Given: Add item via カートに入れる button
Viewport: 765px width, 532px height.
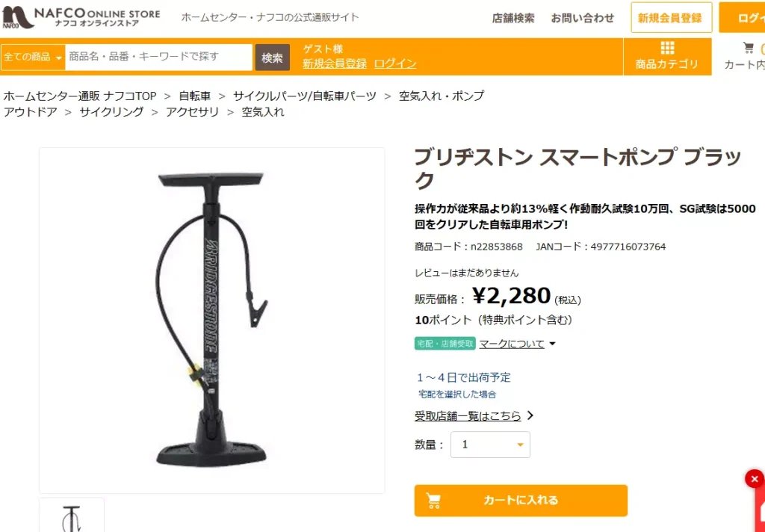Looking at the screenshot, I should (x=521, y=501).
